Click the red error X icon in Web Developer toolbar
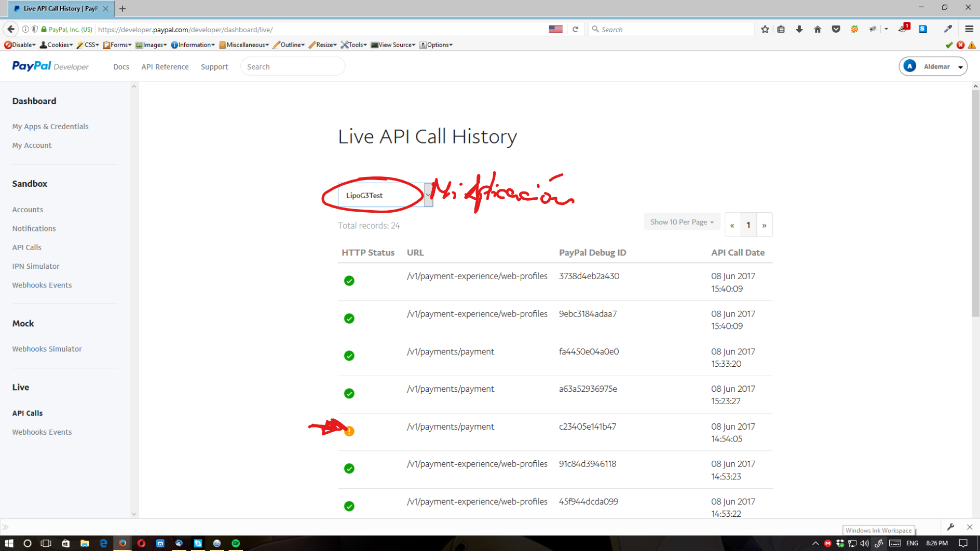The height and width of the screenshot is (551, 980). coord(961,45)
